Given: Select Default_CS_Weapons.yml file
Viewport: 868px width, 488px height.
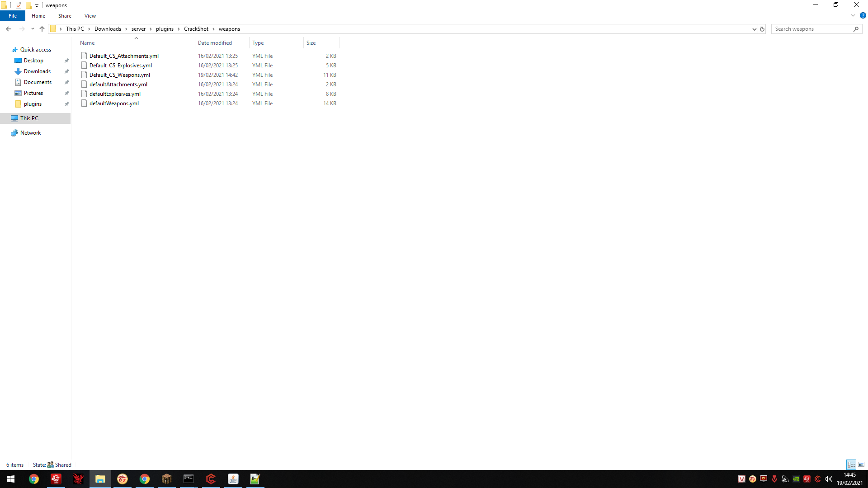Looking at the screenshot, I should pos(120,75).
